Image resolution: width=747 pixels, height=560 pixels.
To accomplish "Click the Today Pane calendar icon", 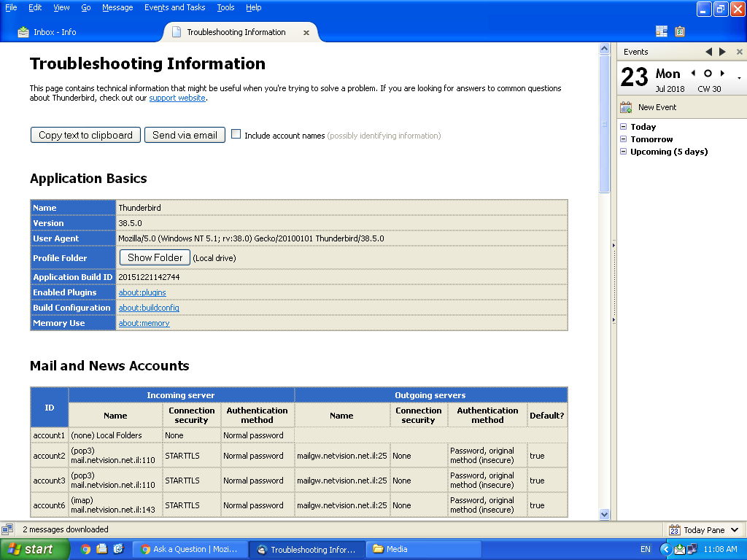I will 674,530.
